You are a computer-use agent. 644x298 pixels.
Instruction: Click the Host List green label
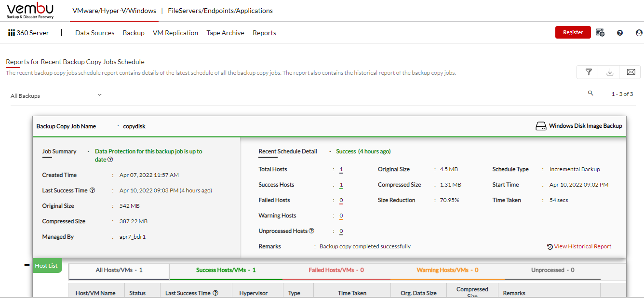tap(47, 266)
